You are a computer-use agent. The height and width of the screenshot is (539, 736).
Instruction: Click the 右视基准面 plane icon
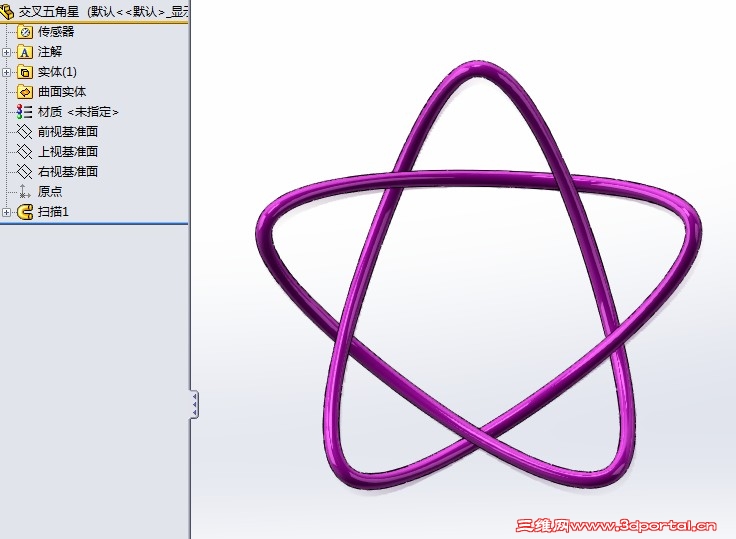(24, 171)
